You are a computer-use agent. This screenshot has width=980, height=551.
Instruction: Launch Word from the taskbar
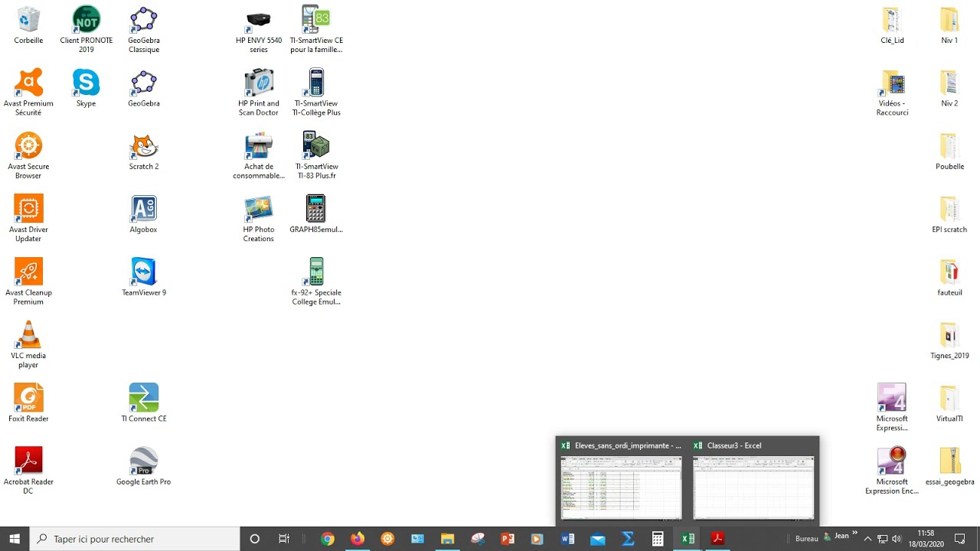click(x=567, y=539)
